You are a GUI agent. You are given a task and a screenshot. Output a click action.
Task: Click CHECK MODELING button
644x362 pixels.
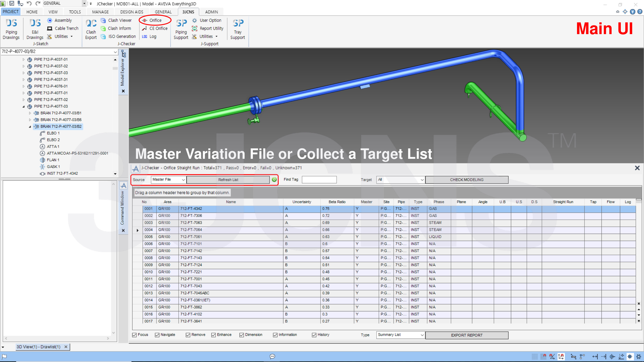[x=466, y=180]
